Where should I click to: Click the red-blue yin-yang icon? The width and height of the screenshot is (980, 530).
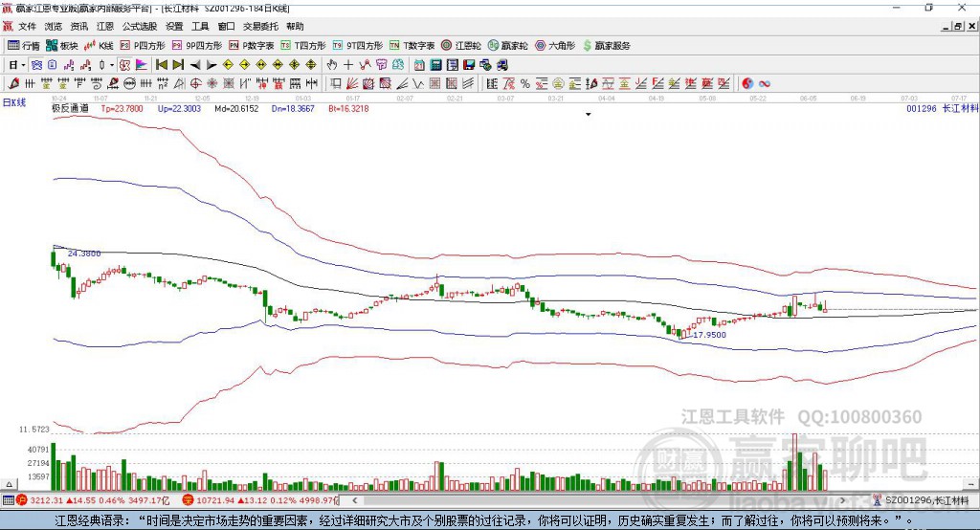pyautogui.click(x=747, y=84)
